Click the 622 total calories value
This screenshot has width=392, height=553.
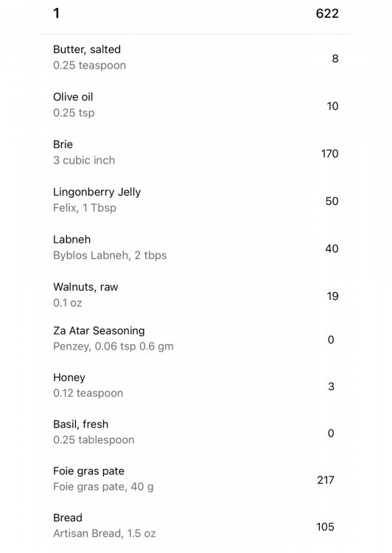(327, 13)
